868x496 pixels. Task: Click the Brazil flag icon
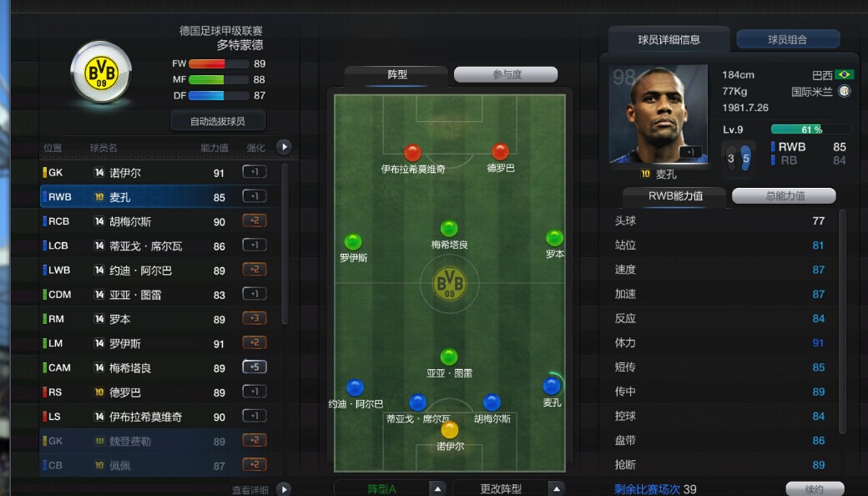pos(844,74)
